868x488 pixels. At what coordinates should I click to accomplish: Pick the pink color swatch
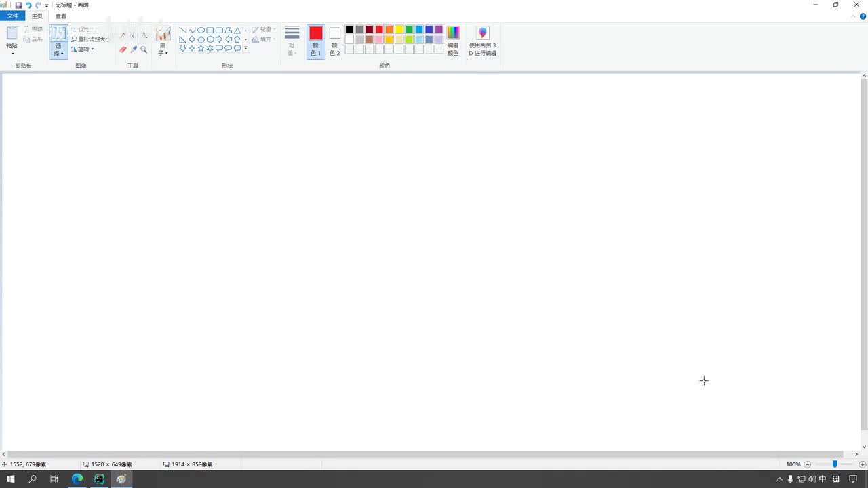tap(379, 39)
